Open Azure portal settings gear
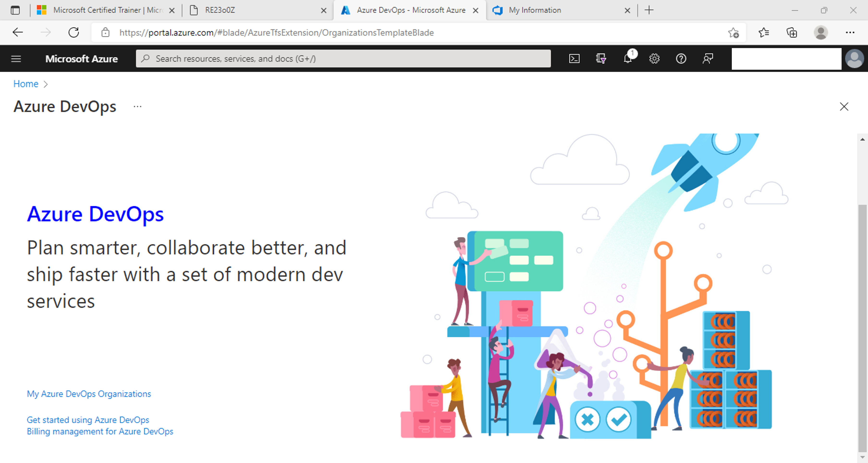 tap(654, 59)
